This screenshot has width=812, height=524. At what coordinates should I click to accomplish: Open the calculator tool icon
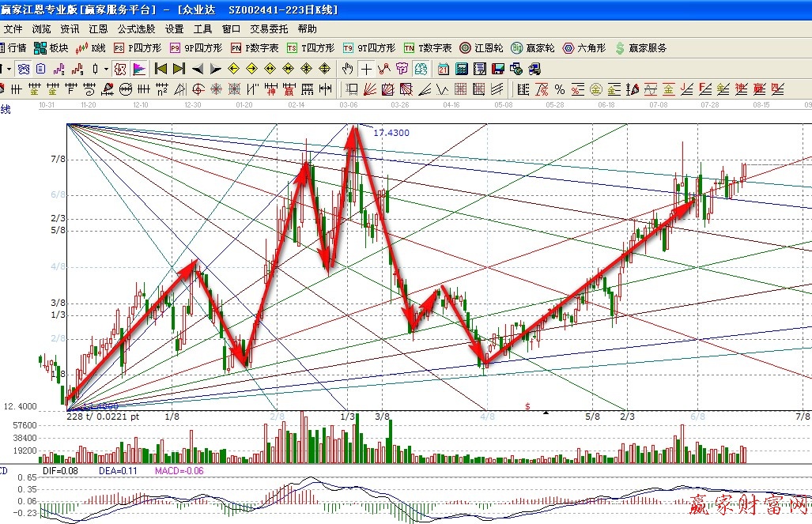tap(462, 69)
